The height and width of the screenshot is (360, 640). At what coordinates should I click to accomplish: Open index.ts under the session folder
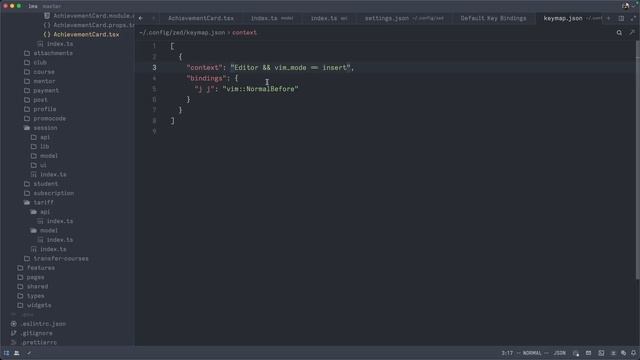(x=53, y=174)
